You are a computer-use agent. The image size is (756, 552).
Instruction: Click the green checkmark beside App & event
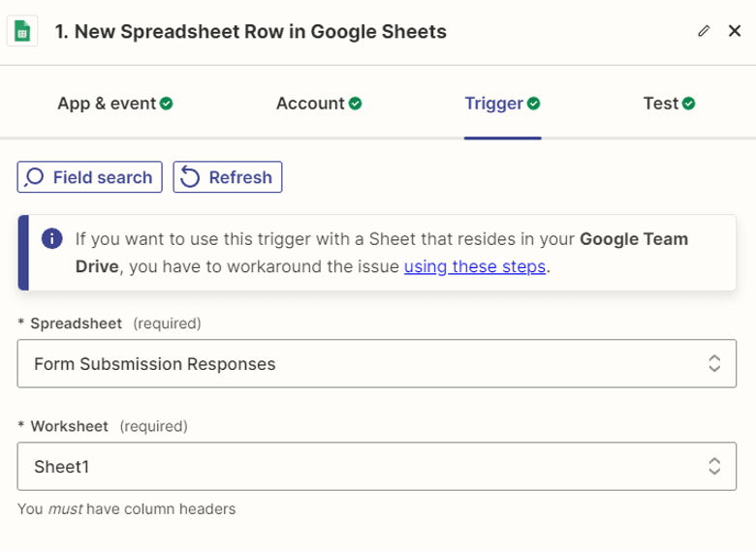[x=167, y=103]
